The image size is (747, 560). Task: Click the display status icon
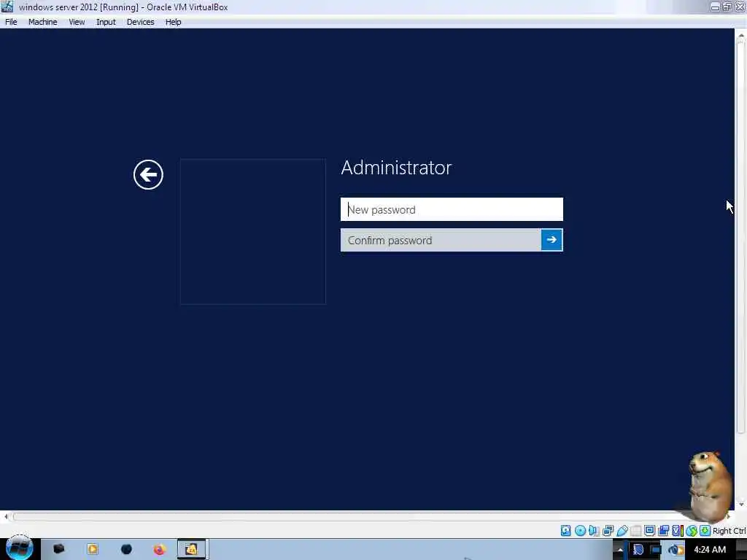click(649, 530)
